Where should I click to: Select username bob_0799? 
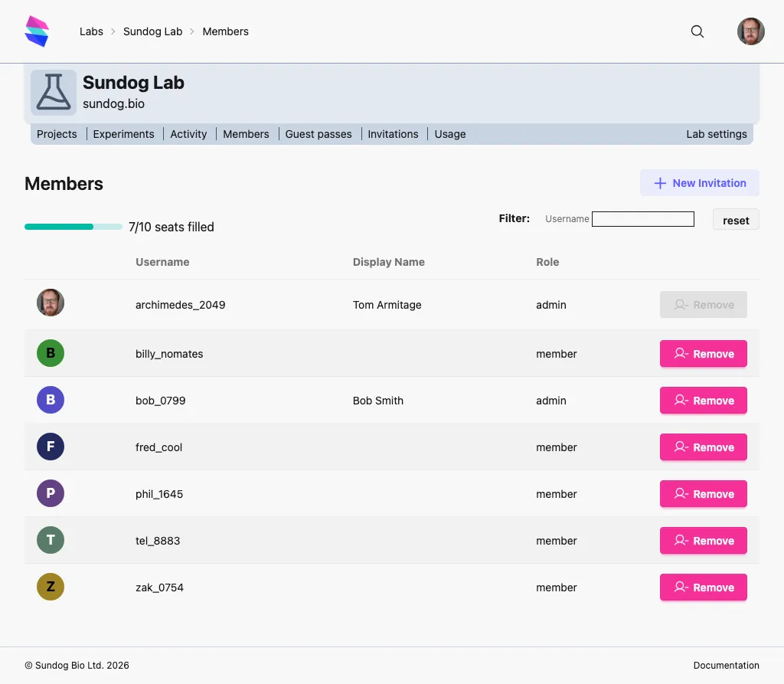[x=161, y=401]
